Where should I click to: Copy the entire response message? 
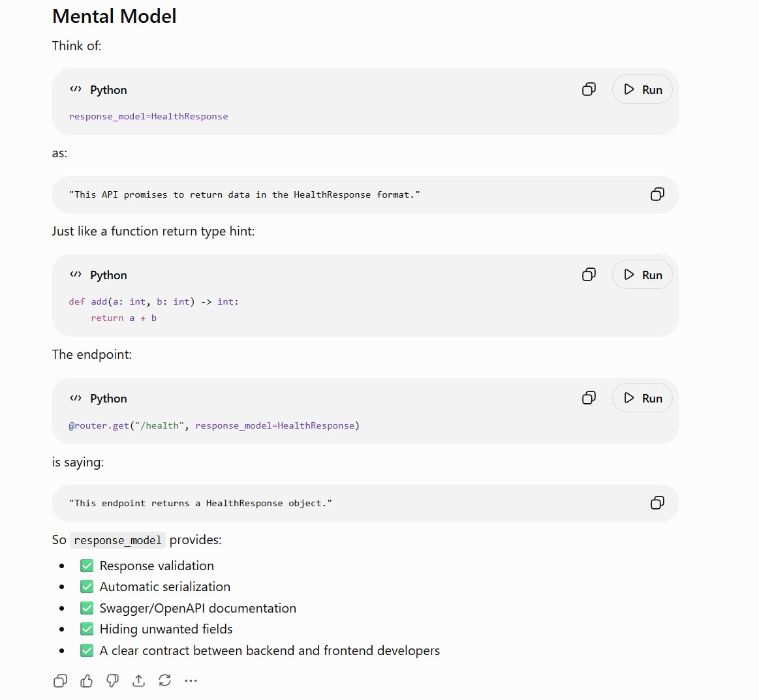click(60, 680)
